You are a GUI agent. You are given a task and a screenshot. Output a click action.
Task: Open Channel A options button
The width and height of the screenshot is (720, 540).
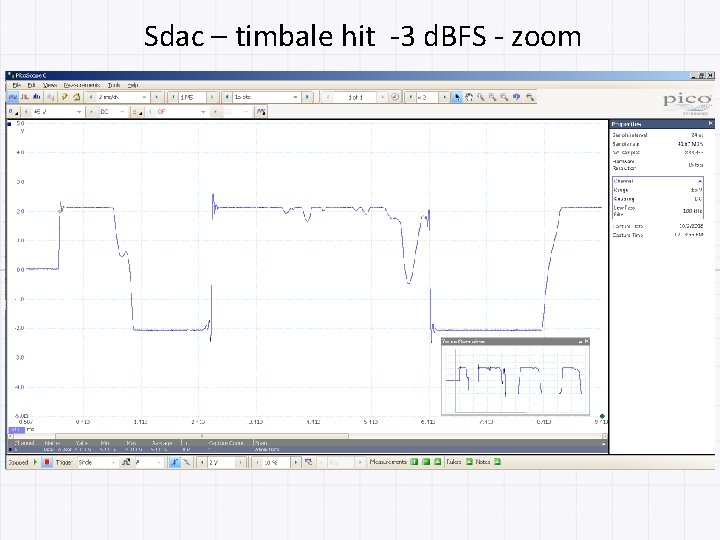tap(13, 112)
